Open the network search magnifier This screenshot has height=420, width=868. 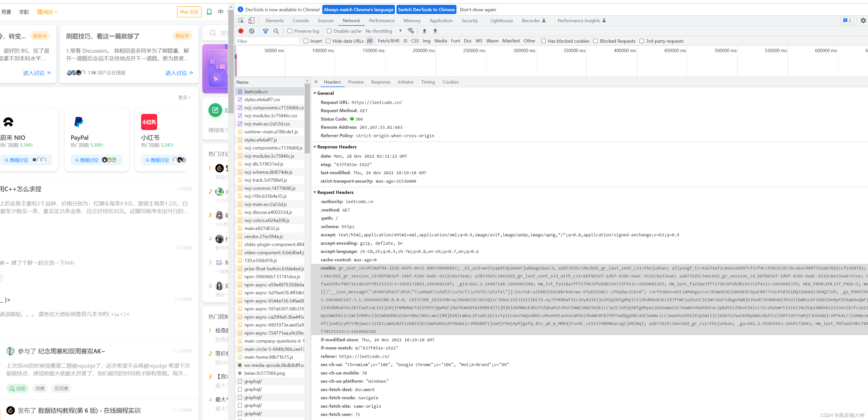tap(276, 31)
